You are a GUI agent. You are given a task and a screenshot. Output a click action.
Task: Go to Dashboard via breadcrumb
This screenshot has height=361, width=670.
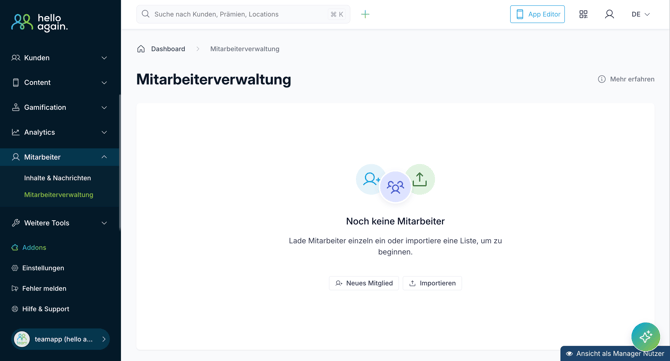pyautogui.click(x=168, y=49)
